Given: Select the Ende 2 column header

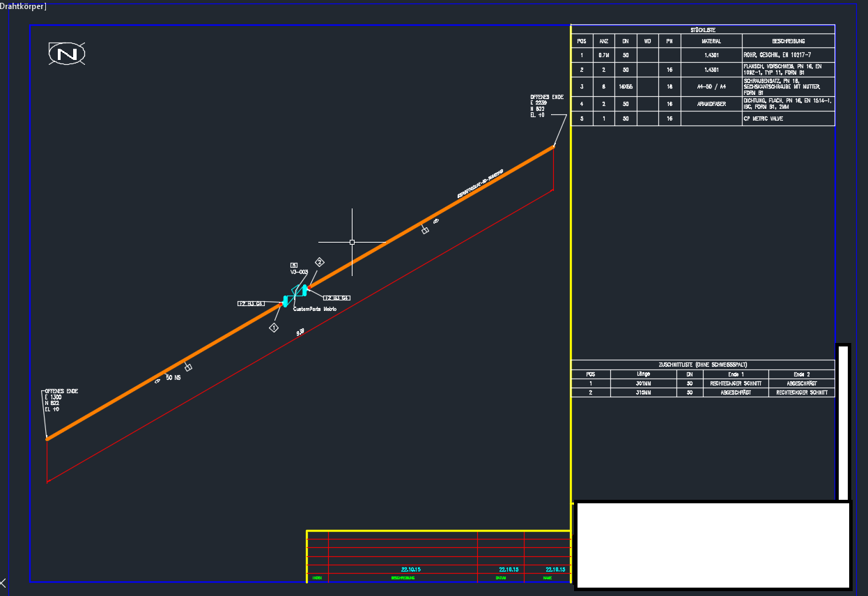Looking at the screenshot, I should pos(802,374).
